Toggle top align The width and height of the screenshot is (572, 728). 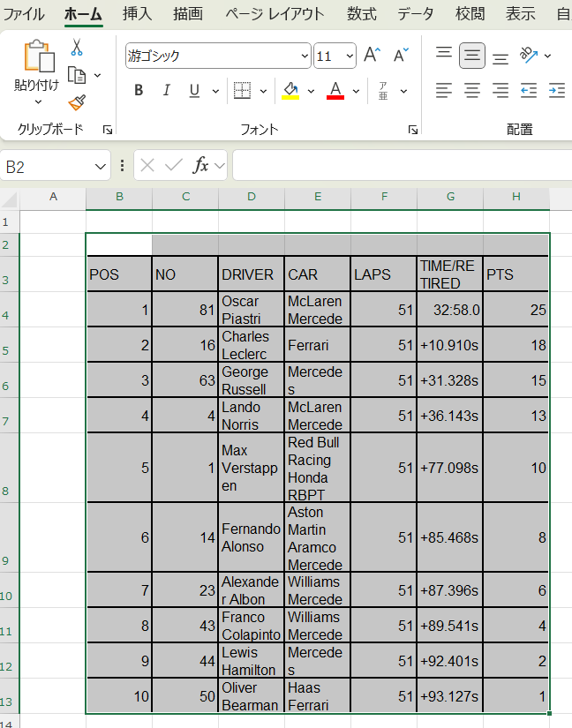444,52
